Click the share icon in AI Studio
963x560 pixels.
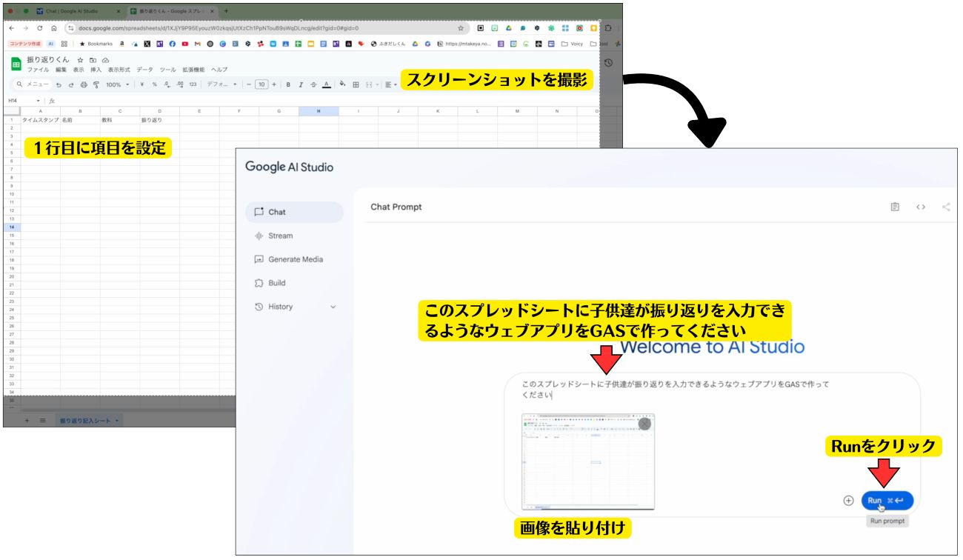coord(946,207)
